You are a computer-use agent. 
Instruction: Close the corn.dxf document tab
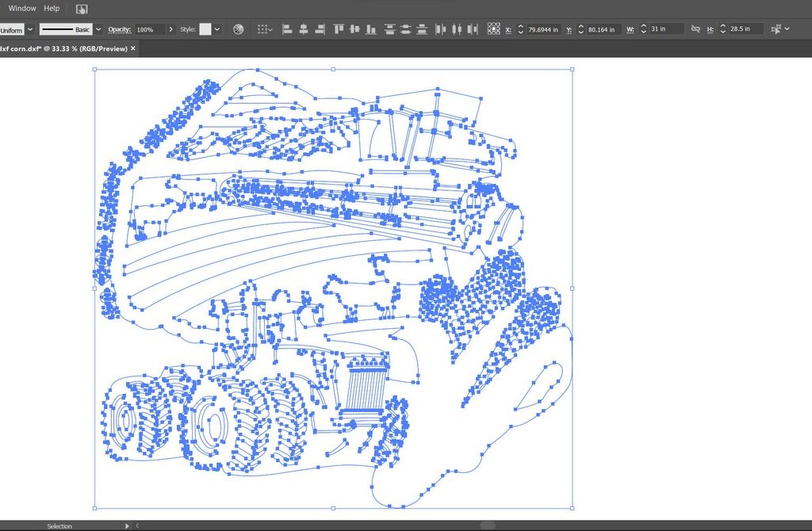click(133, 48)
